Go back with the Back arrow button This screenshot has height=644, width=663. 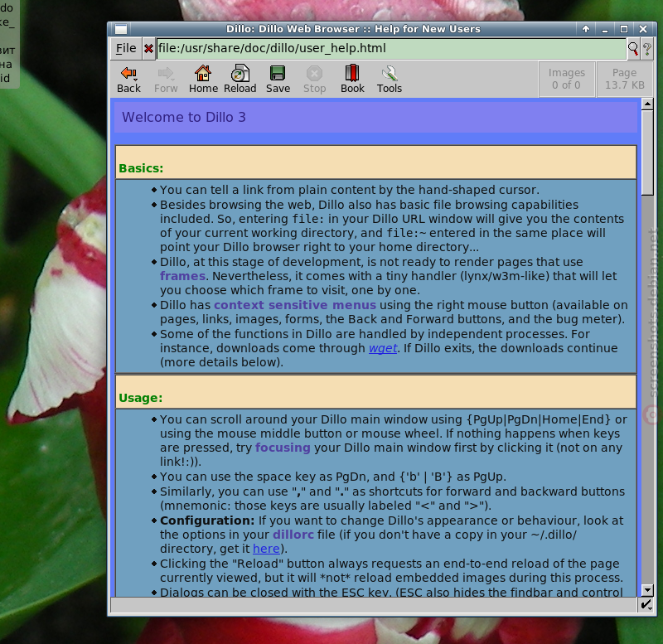click(129, 80)
